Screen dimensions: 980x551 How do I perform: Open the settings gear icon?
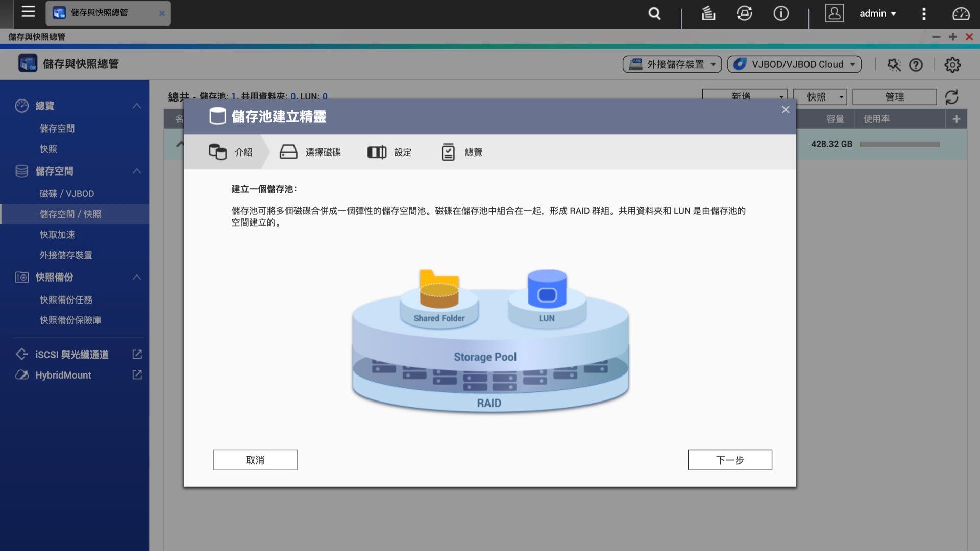952,65
